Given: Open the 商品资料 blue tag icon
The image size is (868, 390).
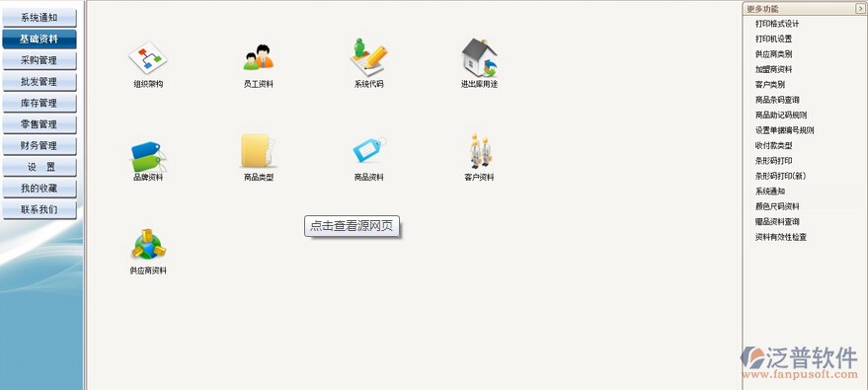Looking at the screenshot, I should point(369,150).
